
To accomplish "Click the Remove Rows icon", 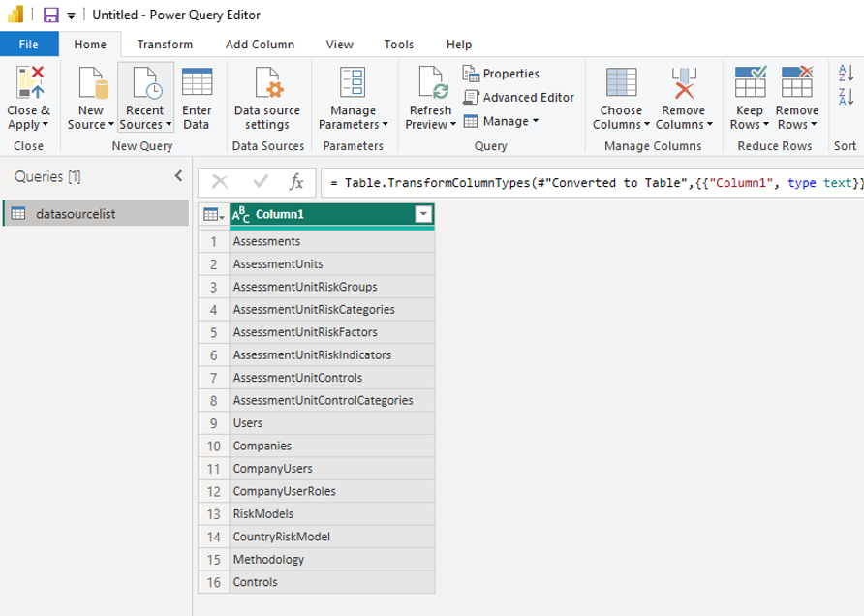I will click(797, 81).
